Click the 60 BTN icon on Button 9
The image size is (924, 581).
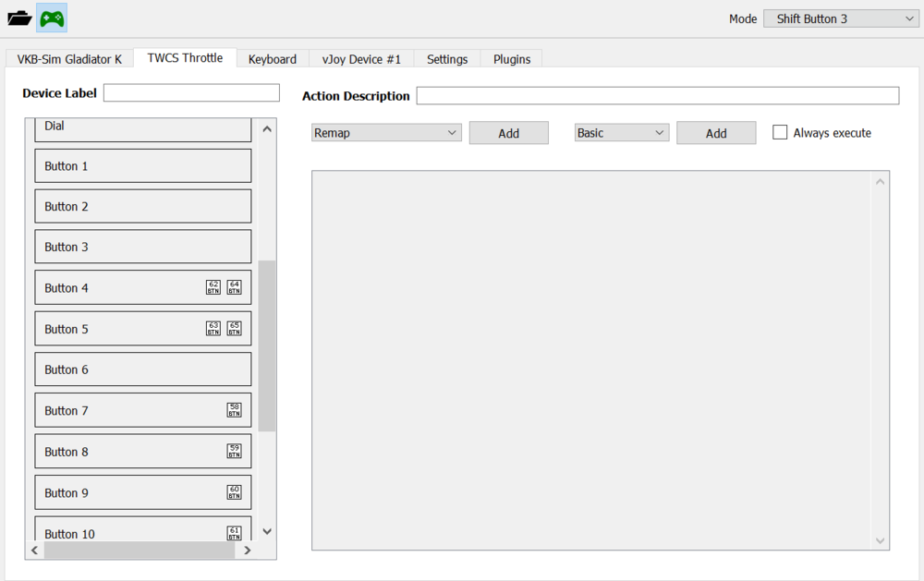pyautogui.click(x=235, y=492)
